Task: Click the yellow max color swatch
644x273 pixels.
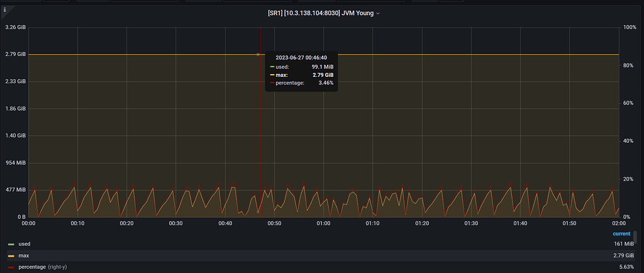Action: point(11,256)
